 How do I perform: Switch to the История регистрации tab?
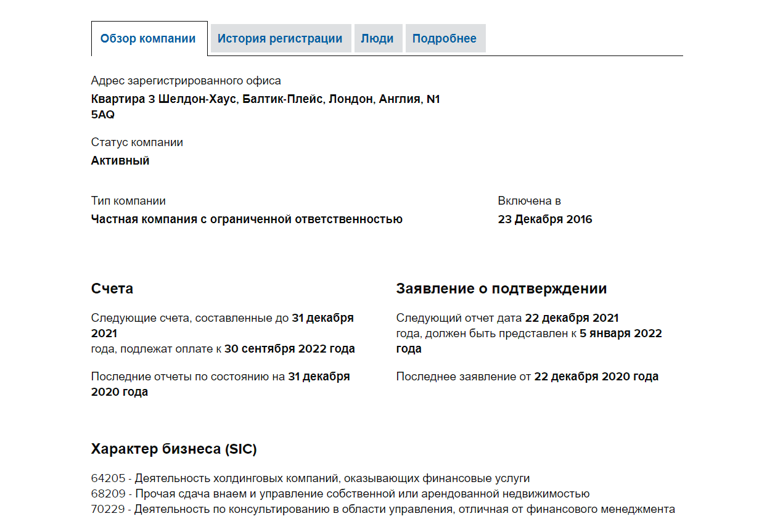tap(280, 38)
